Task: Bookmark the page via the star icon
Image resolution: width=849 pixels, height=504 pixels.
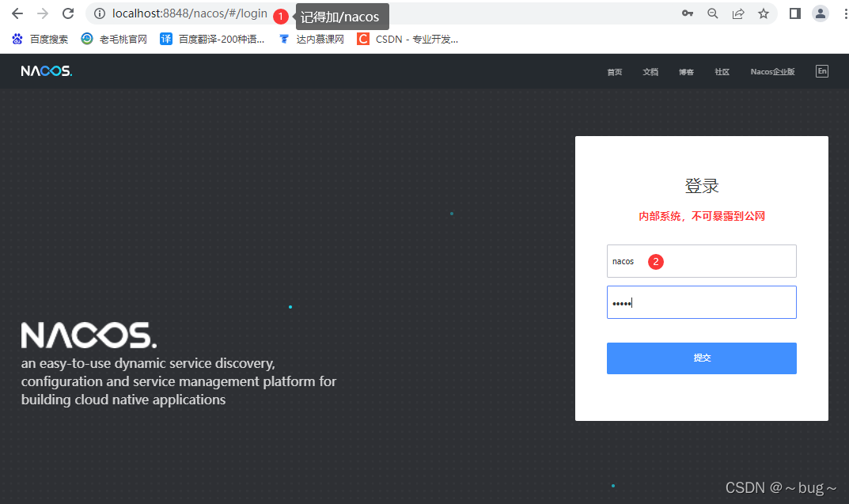Action: coord(763,13)
